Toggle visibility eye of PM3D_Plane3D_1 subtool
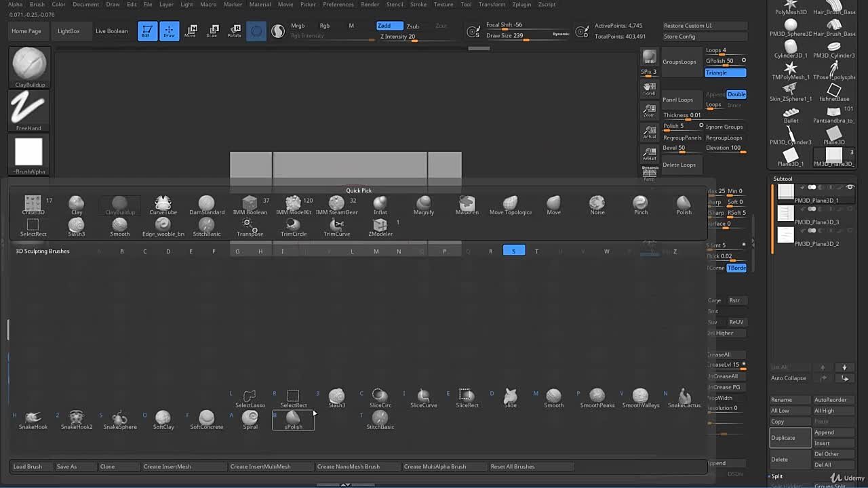Viewport: 868px width, 488px height. pyautogui.click(x=850, y=188)
